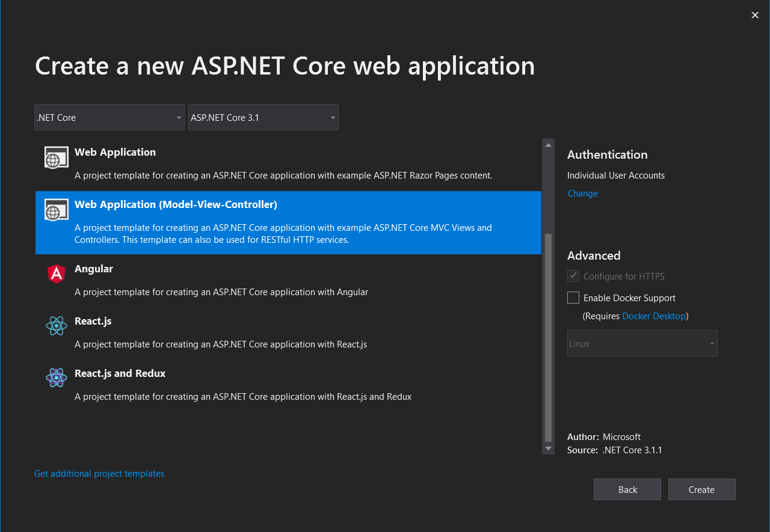Viewport: 770px width, 532px height.
Task: Enable Docker Support checkbox
Action: 573,298
